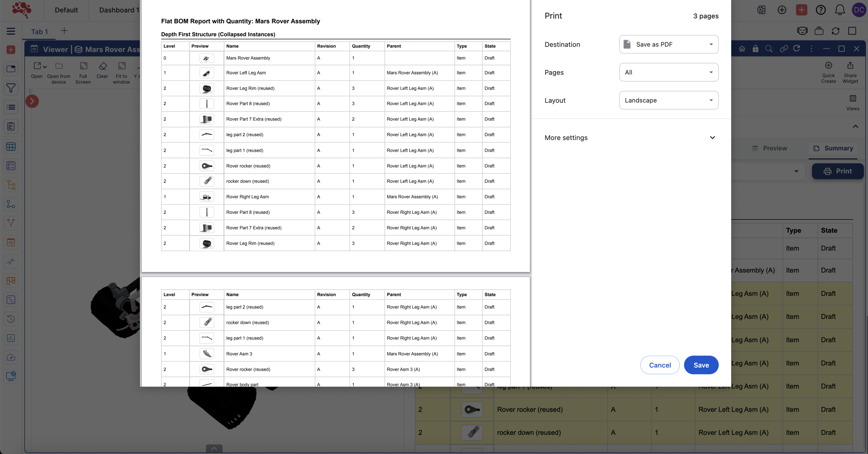This screenshot has height=454, width=868.
Task: Select Tab 1
Action: pos(40,32)
